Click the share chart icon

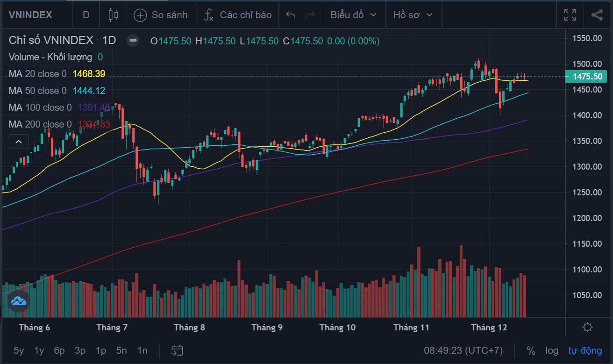[597, 15]
